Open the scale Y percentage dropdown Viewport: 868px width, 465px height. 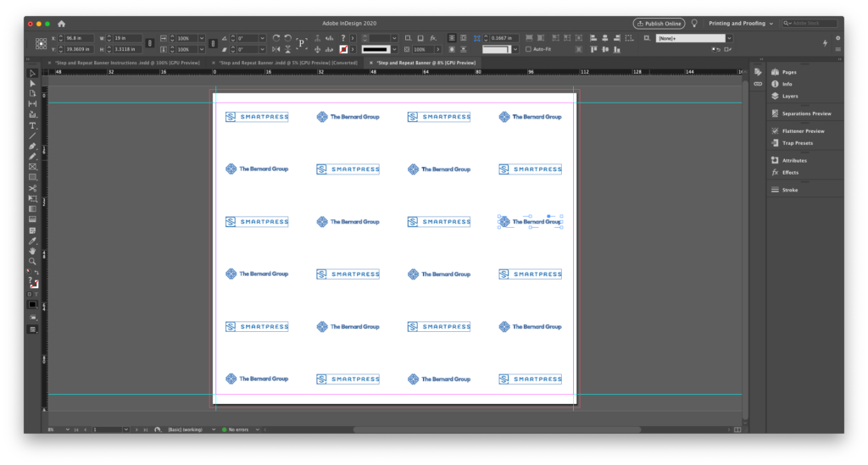click(x=202, y=49)
